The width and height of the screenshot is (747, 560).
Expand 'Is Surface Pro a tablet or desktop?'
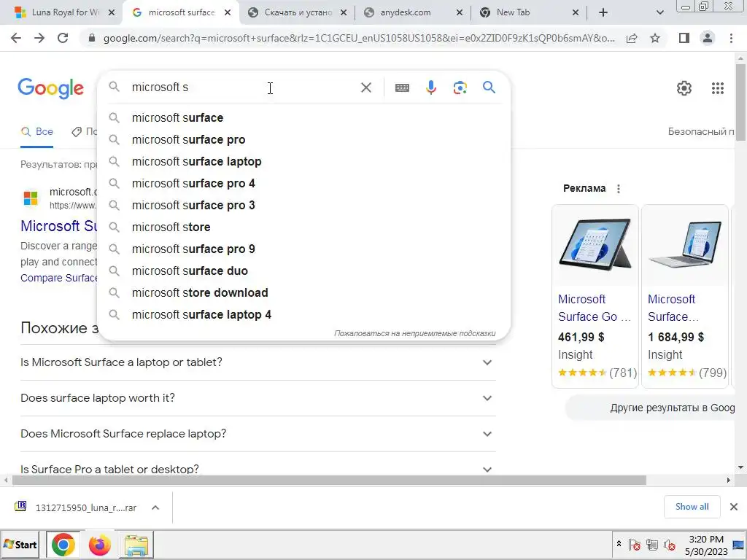click(x=258, y=468)
